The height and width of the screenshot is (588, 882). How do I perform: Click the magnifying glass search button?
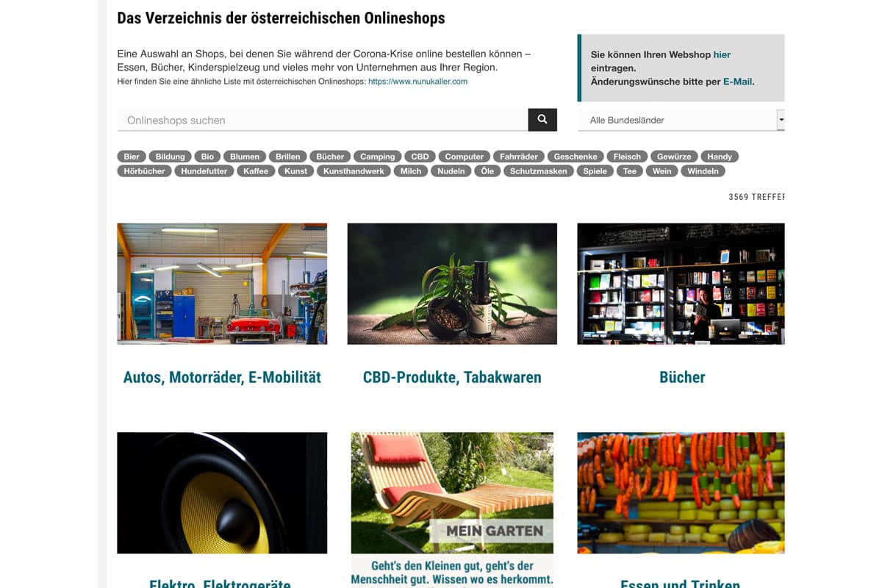pos(542,120)
